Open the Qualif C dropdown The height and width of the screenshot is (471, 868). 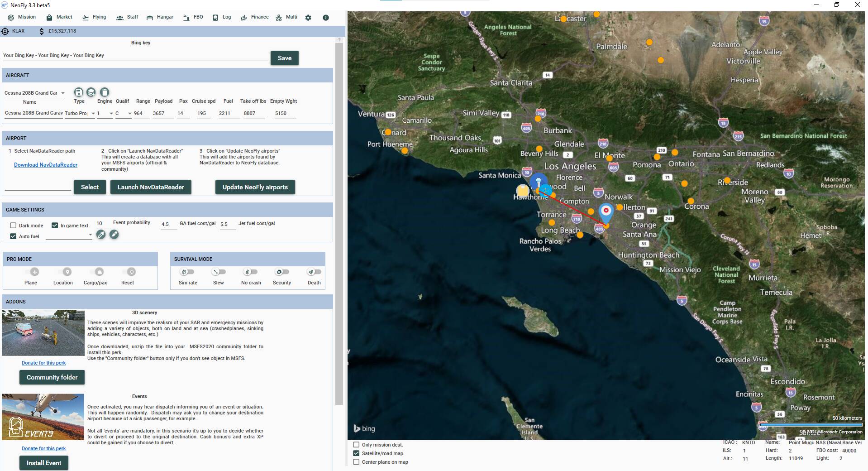pos(123,113)
